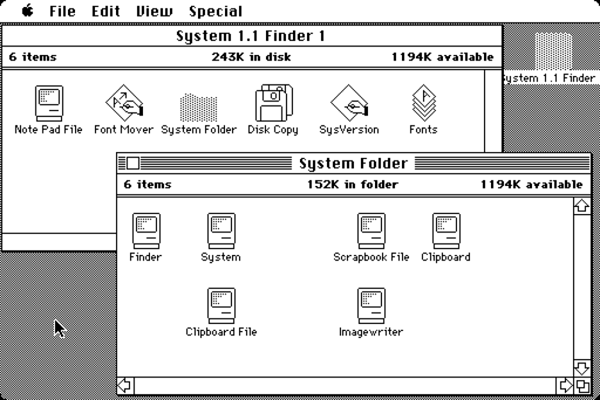Select the SysVersion application icon
600x400 pixels.
pos(349,103)
